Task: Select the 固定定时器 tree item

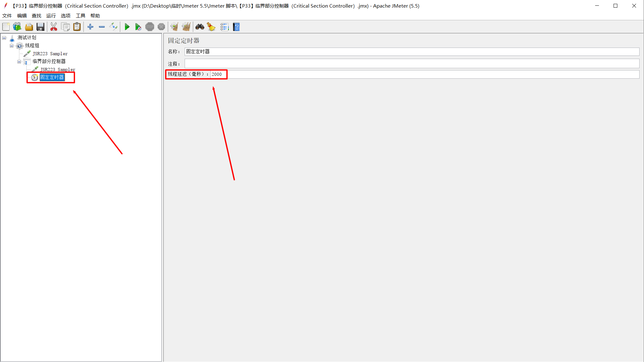Action: [x=52, y=77]
